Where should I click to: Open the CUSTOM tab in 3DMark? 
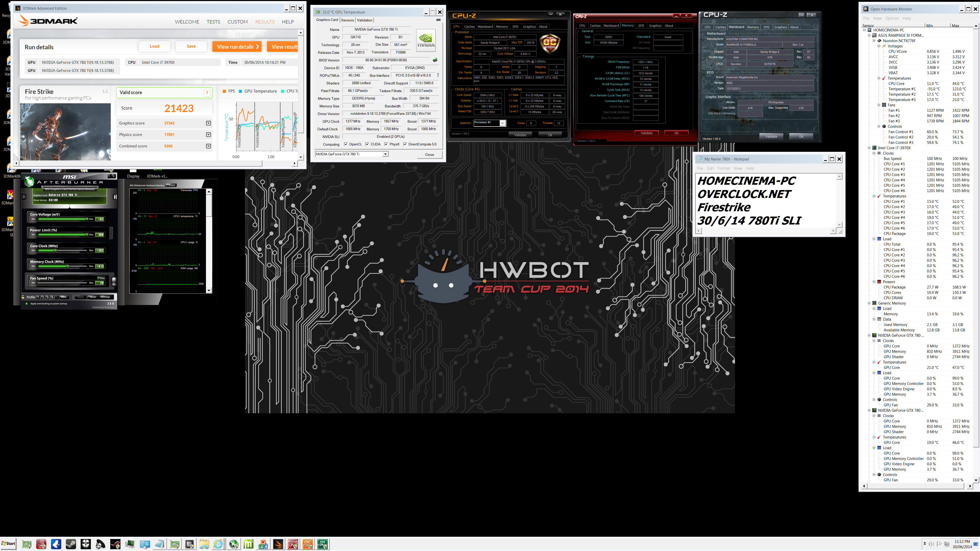click(237, 22)
